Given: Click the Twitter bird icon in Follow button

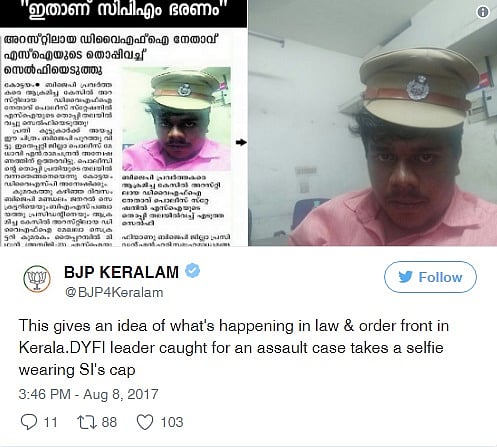Looking at the screenshot, I should click(405, 277).
